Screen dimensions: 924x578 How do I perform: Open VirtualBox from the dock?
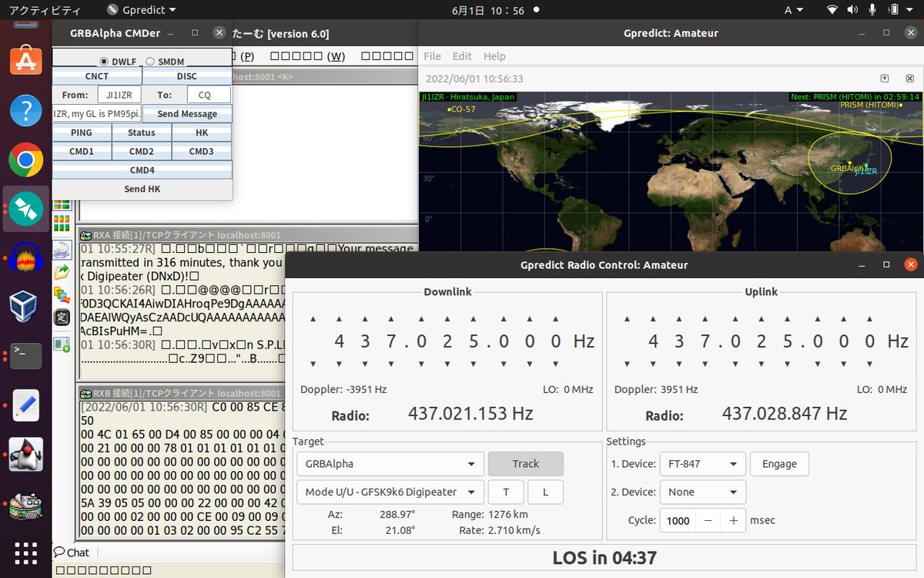tap(25, 307)
